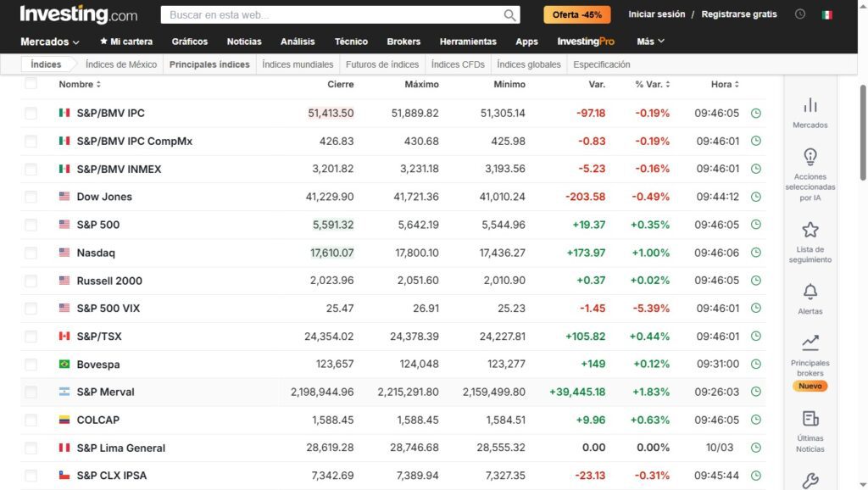Expand the Más menu
Viewport: 868px width, 490px height.
[650, 42]
